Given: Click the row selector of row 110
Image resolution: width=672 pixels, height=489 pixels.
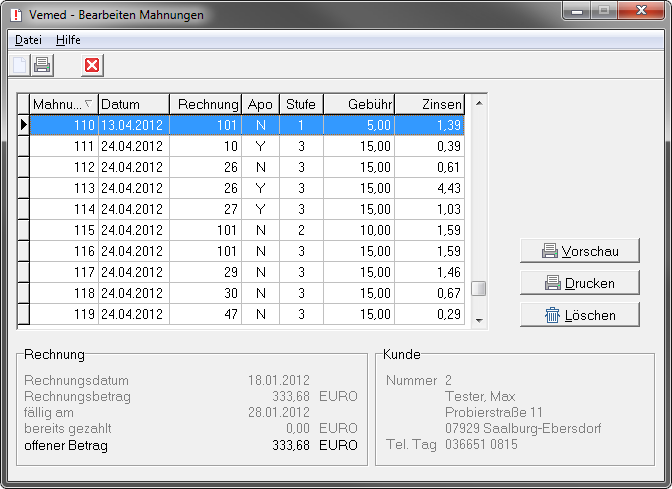Looking at the screenshot, I should [x=23, y=125].
